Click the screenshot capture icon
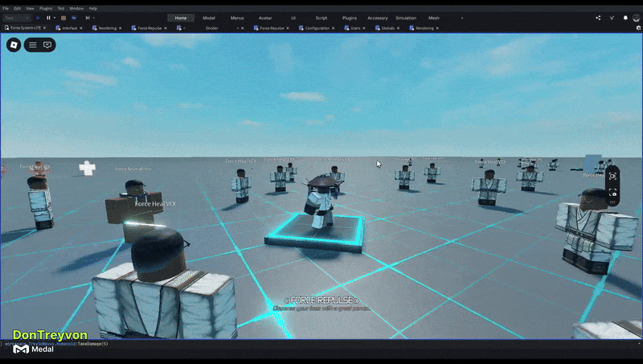 [x=612, y=176]
